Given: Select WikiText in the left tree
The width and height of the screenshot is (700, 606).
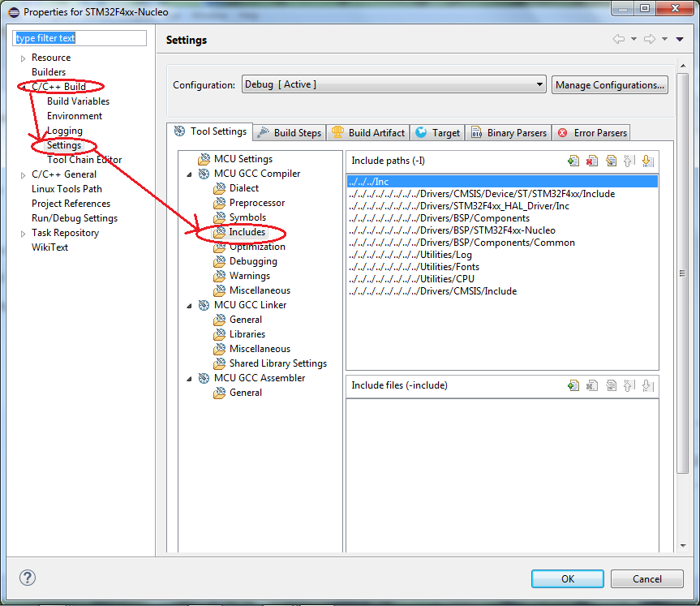Looking at the screenshot, I should coord(49,247).
